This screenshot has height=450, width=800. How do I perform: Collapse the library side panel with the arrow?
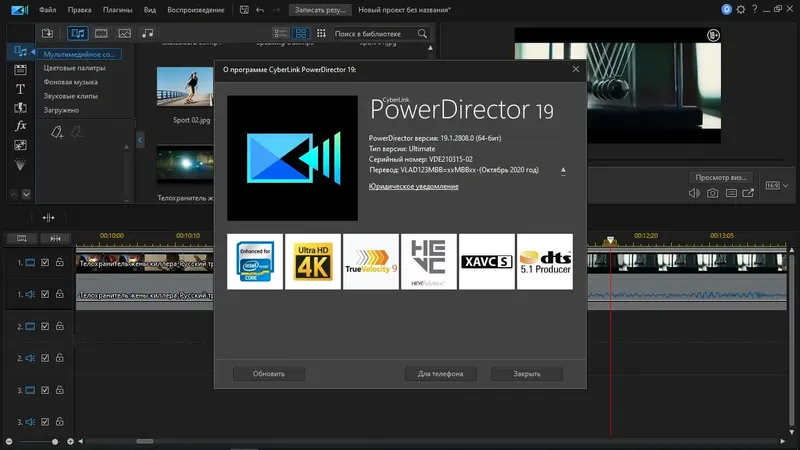pos(140,140)
